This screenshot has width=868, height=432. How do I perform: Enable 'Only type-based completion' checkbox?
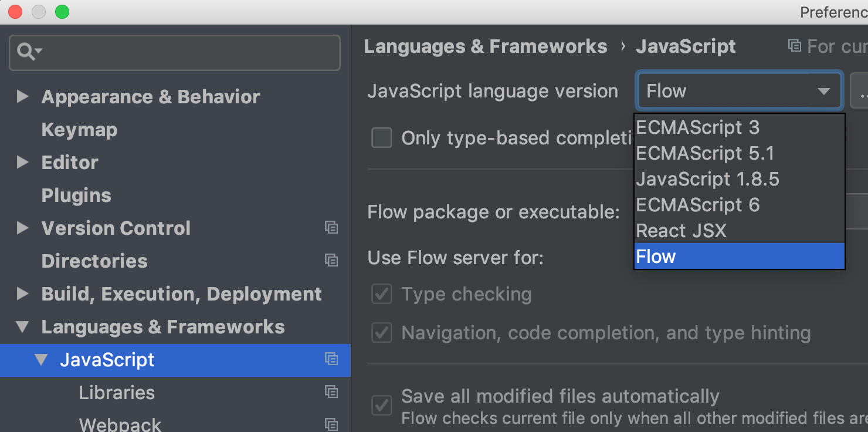coord(381,138)
